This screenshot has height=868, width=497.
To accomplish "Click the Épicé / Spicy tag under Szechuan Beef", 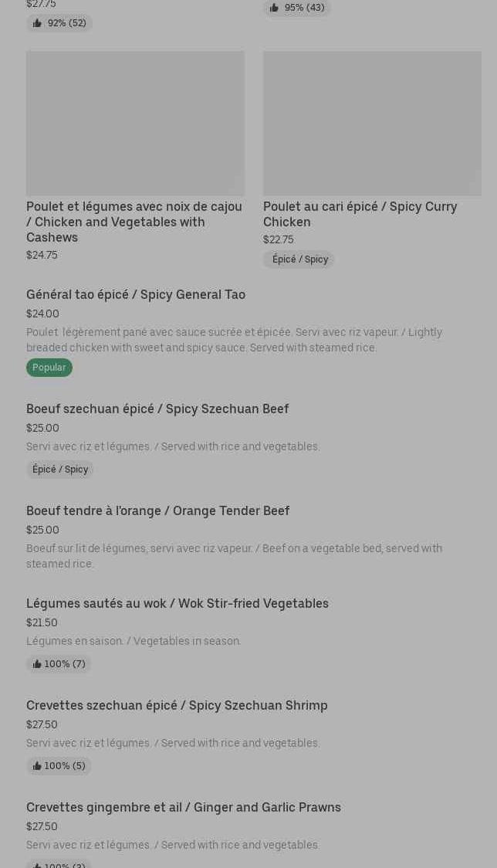I will click(x=60, y=470).
